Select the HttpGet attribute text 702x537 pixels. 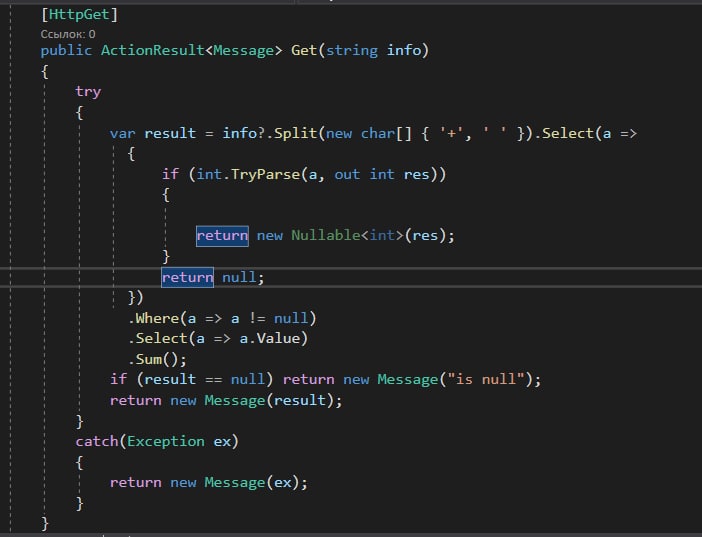click(x=79, y=14)
